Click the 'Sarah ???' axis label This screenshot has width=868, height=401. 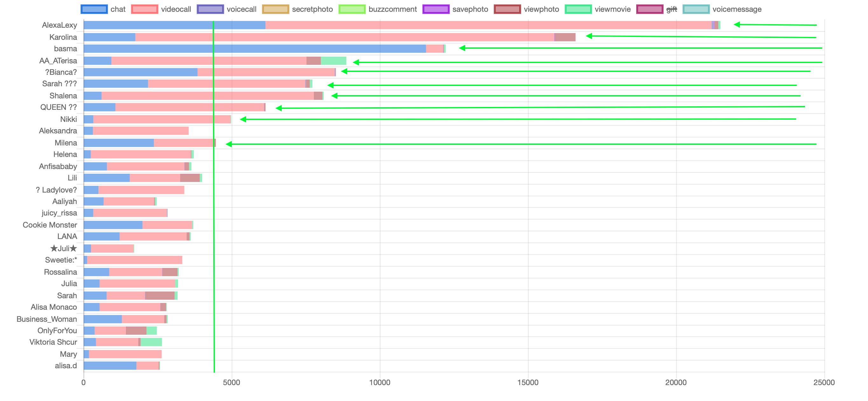click(59, 84)
